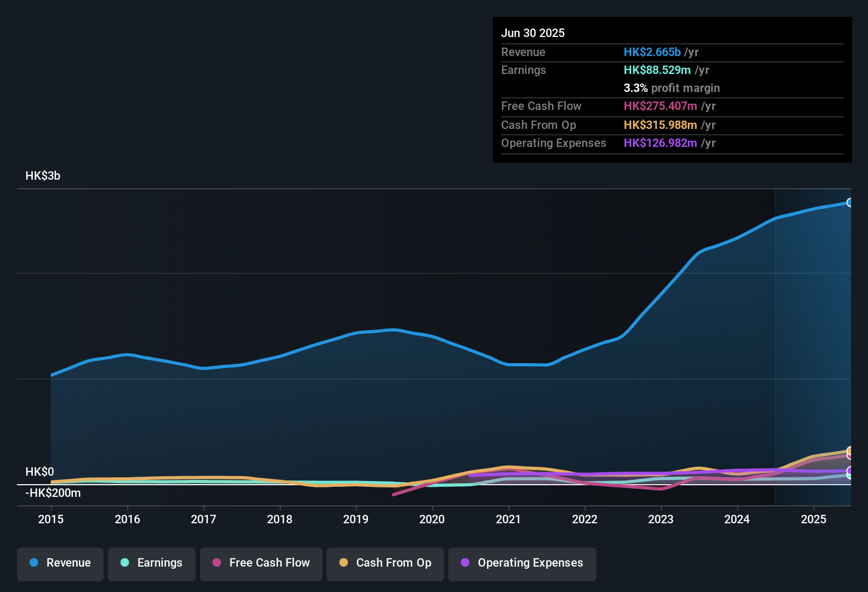
Task: Click the orange Cash From Op legend dot
Action: click(x=344, y=563)
